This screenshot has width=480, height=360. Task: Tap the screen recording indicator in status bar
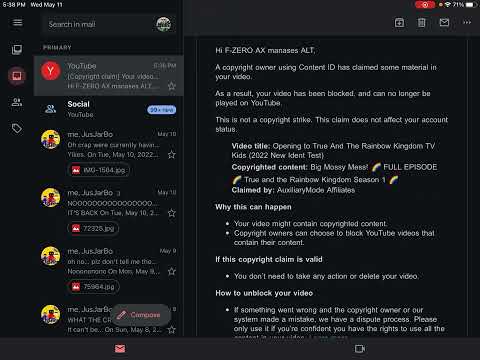[x=425, y=5]
